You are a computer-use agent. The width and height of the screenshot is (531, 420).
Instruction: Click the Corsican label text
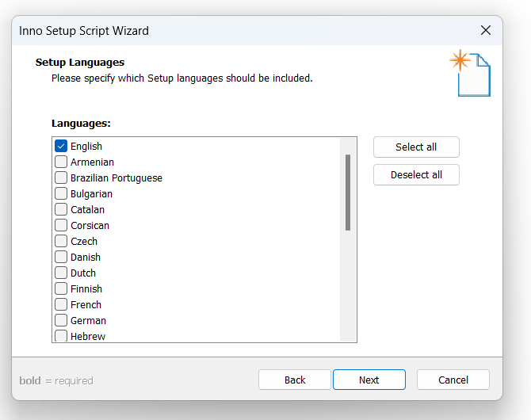[90, 226]
